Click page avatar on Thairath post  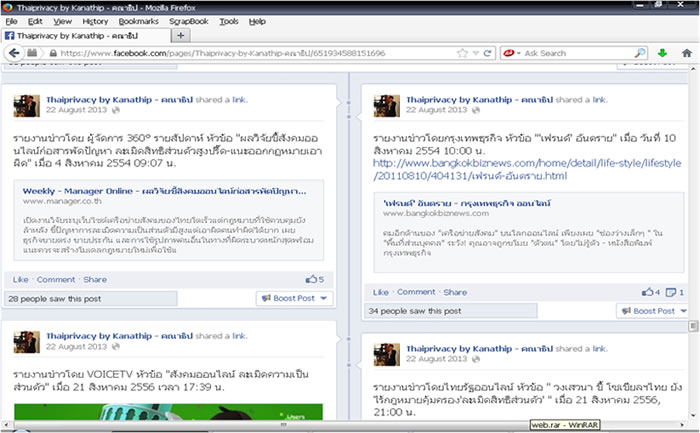(387, 354)
